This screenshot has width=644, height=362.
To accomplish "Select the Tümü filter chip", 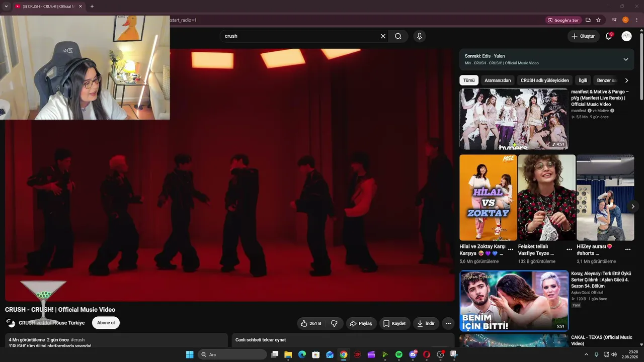I will [x=469, y=80].
